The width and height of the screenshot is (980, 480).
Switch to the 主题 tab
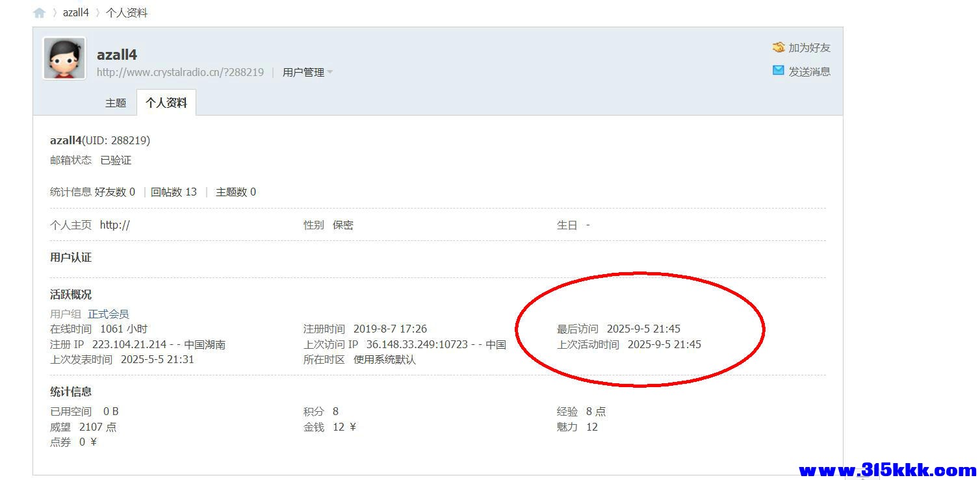click(116, 103)
